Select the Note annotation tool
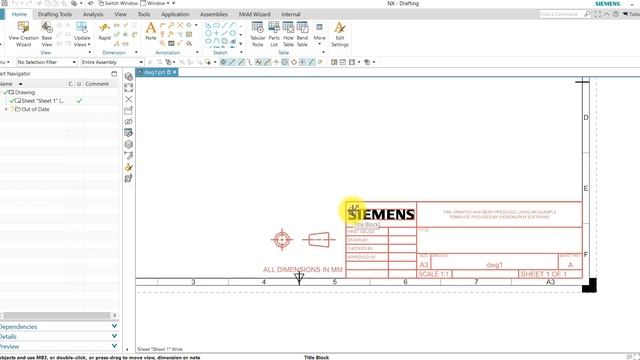Screen dimensions: 640x360 tap(151, 31)
